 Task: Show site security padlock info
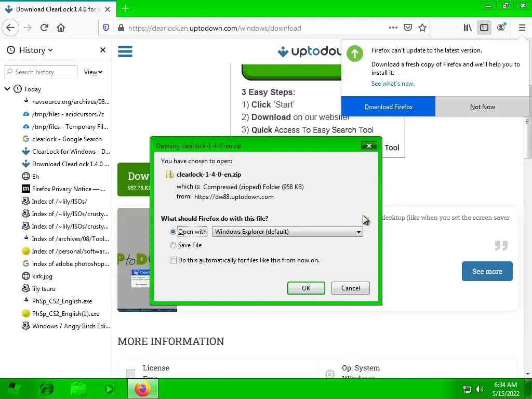(121, 28)
